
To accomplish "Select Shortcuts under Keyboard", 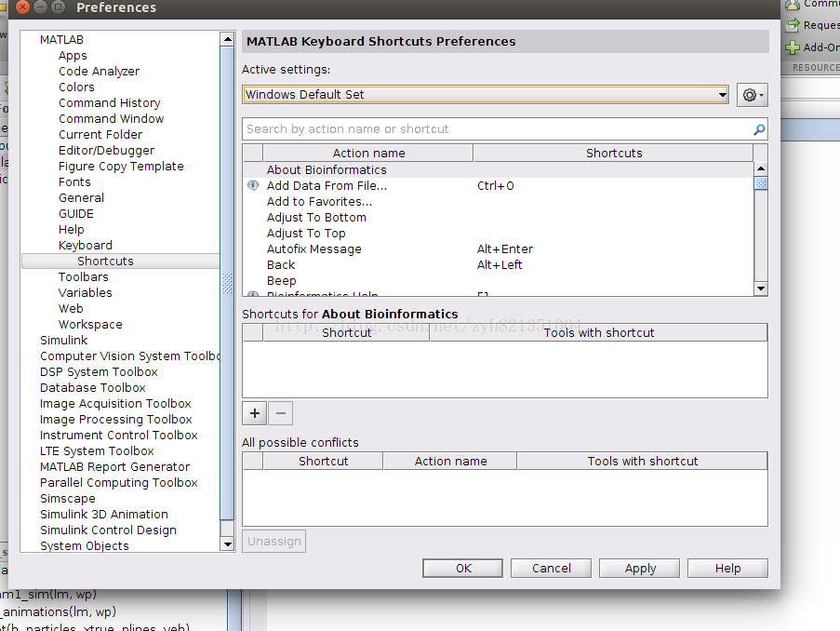I will pyautogui.click(x=105, y=262).
